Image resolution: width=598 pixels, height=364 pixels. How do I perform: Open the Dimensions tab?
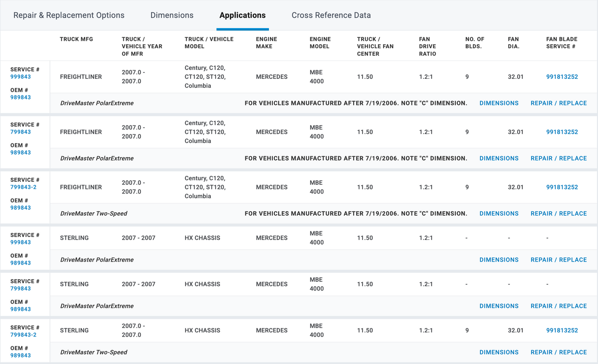tap(172, 15)
